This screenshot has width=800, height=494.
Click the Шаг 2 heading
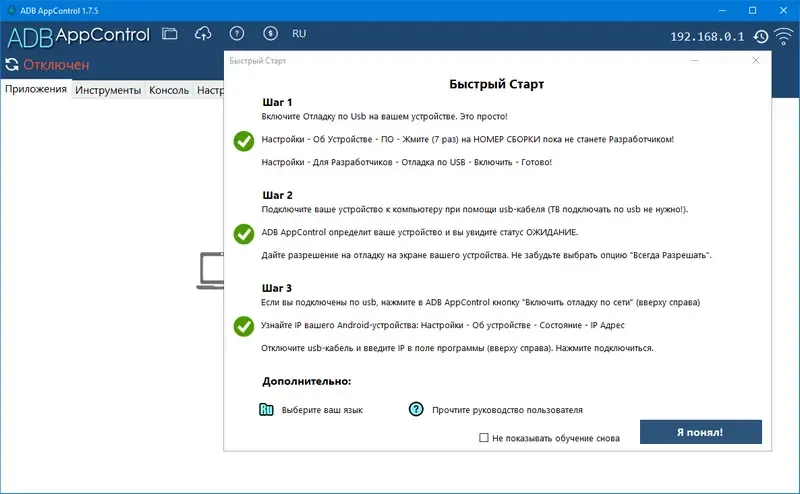click(277, 195)
